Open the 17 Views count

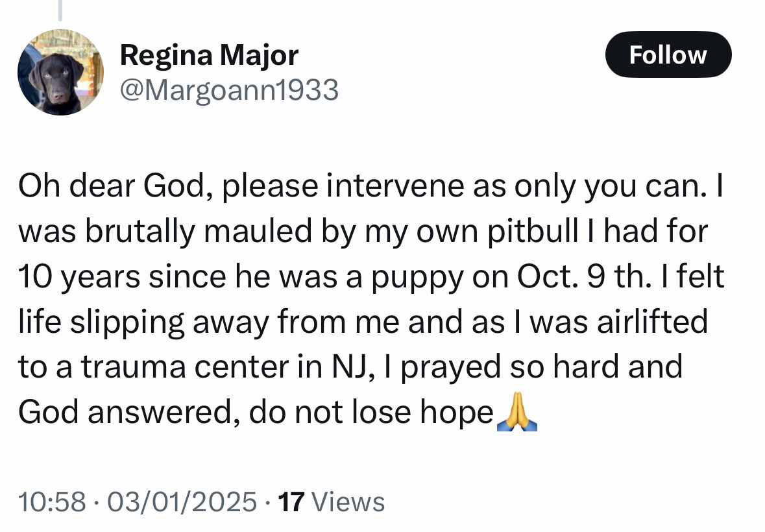(331, 502)
